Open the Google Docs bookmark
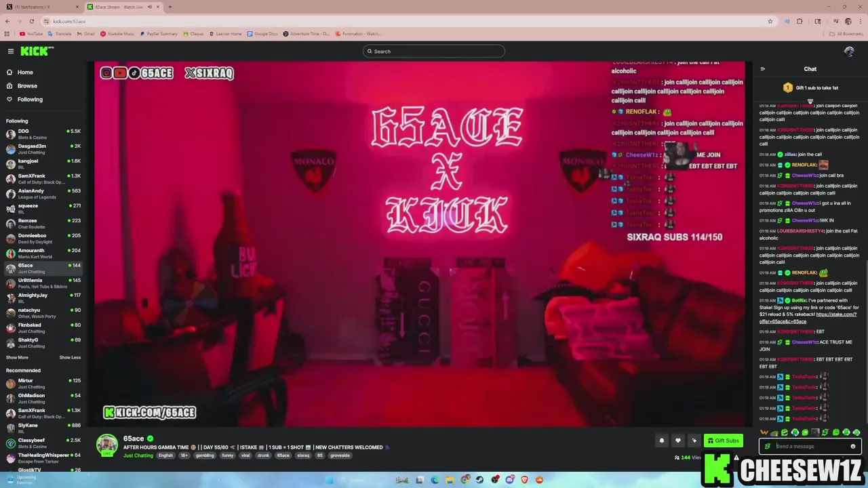The height and width of the screenshot is (488, 868). click(x=262, y=34)
